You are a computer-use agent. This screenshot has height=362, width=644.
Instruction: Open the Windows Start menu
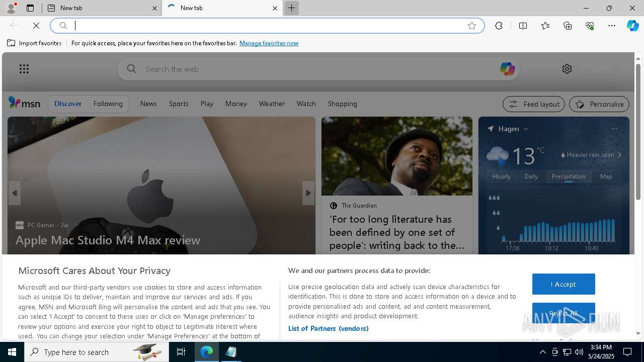pos(12,352)
